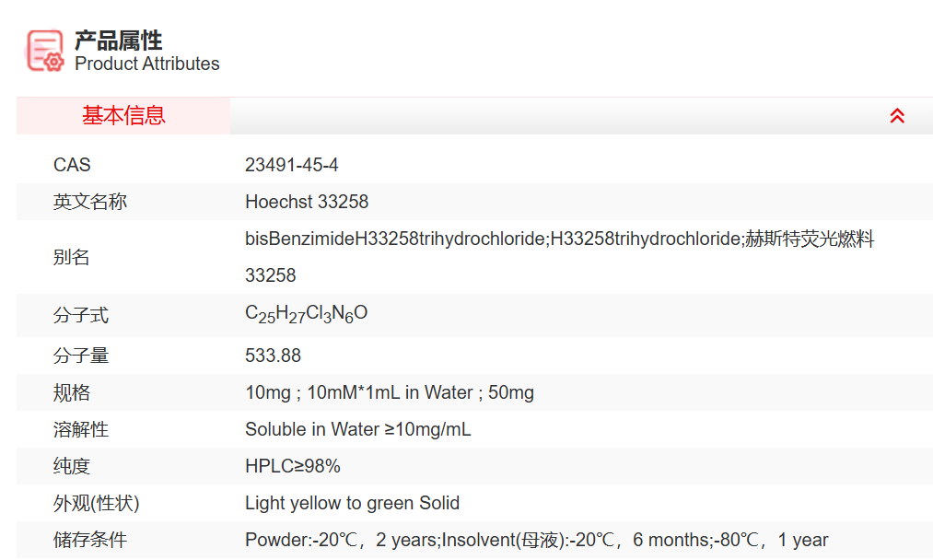Collapse the 基本信息 section with the red chevron
The height and width of the screenshot is (560, 933).
click(x=897, y=116)
